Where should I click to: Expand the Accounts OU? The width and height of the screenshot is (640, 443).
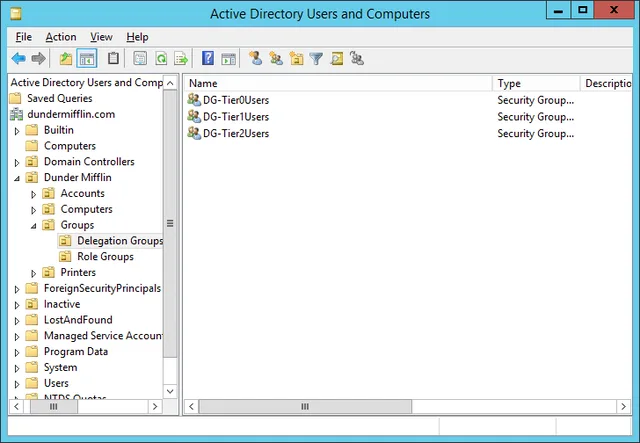pyautogui.click(x=33, y=194)
